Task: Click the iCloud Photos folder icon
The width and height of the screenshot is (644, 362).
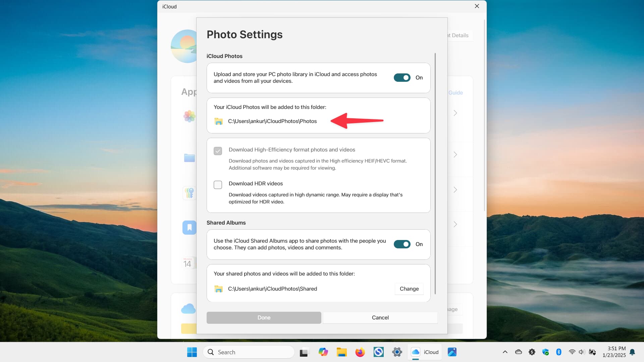Action: tap(218, 121)
